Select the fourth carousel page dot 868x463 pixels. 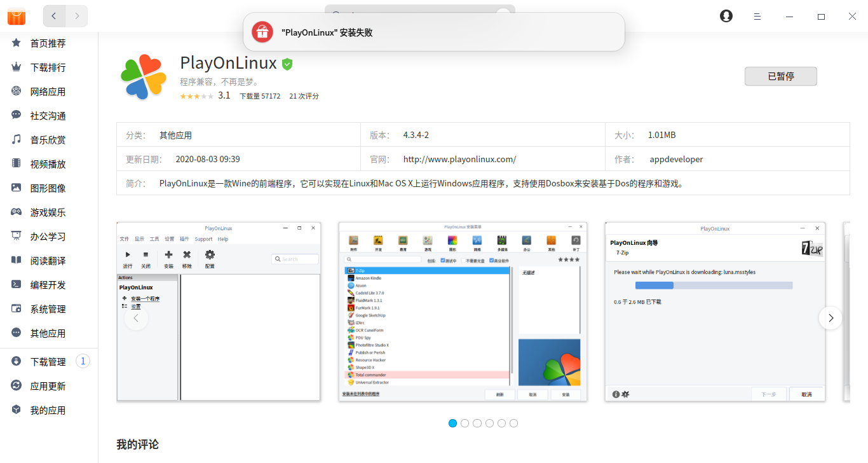pos(489,423)
